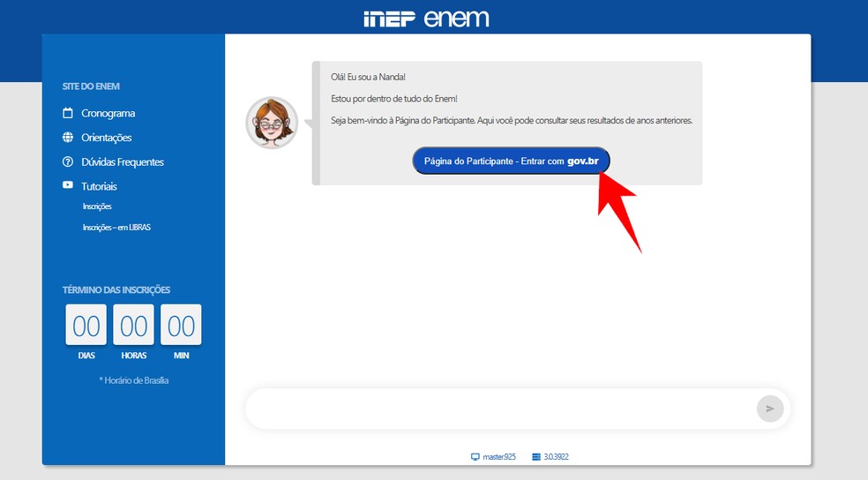Open the Orientações link
This screenshot has height=480, width=868.
click(106, 138)
